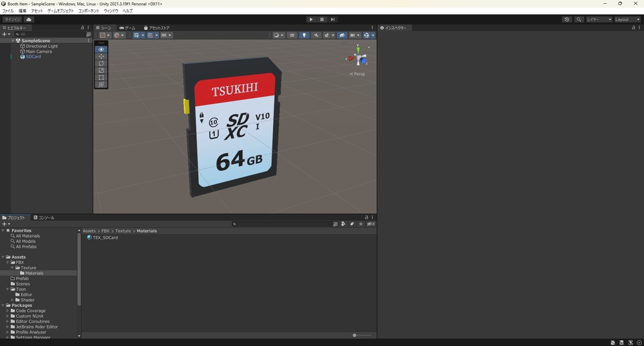Switch to the コンソール tab
Screen dimensions: 644x346
44,218
